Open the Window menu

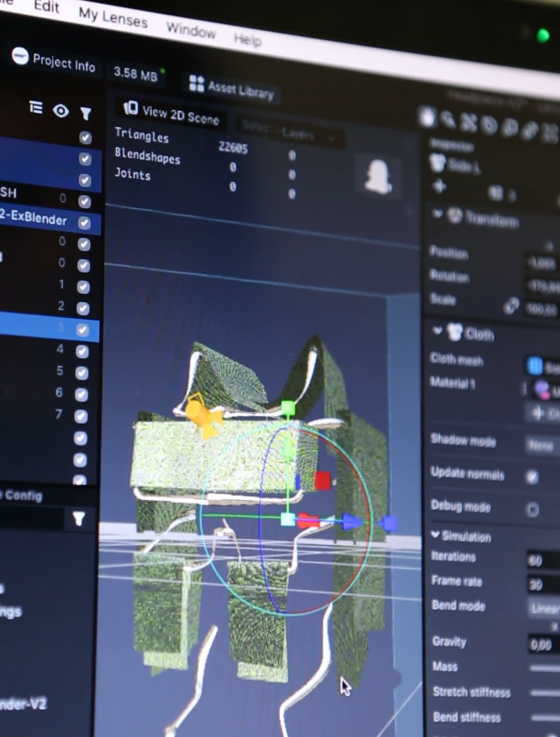pos(191,30)
